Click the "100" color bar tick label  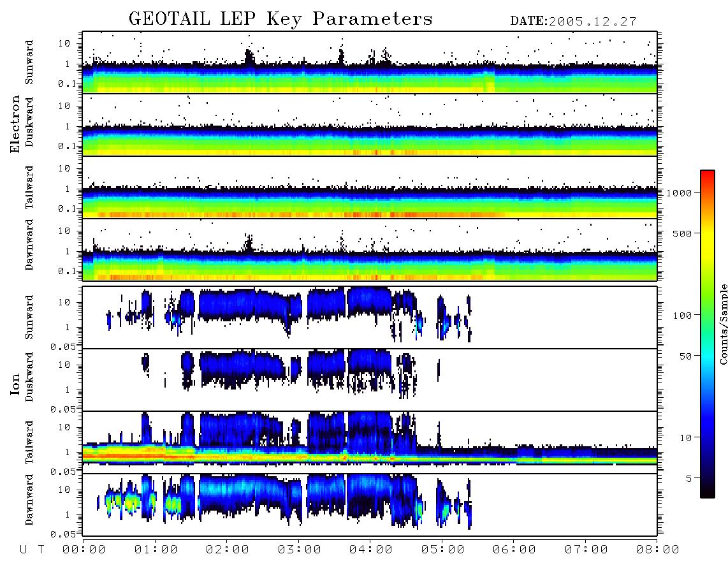tap(683, 316)
